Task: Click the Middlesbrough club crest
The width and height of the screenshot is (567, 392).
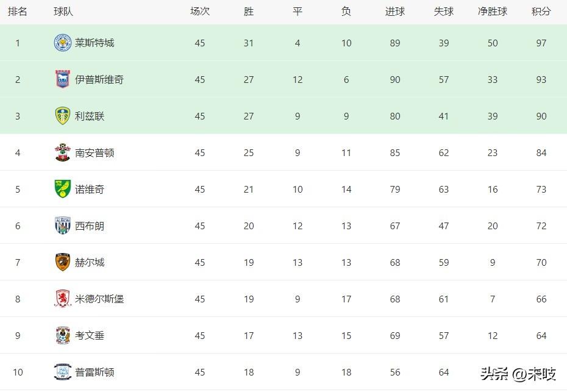Action: (63, 299)
